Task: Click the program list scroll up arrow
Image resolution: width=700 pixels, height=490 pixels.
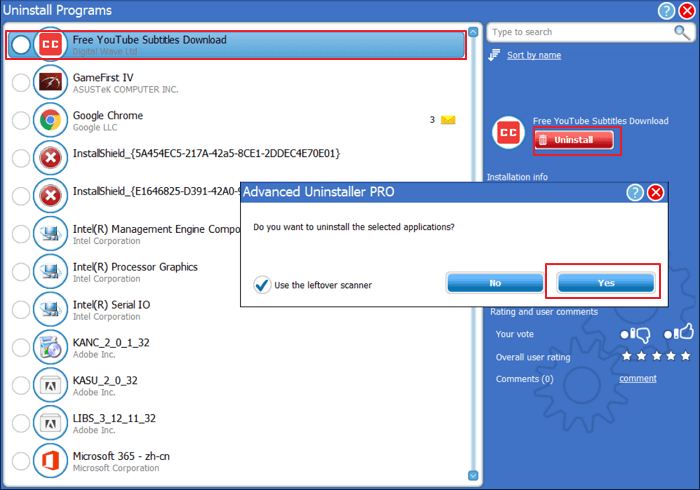Action: (x=473, y=32)
